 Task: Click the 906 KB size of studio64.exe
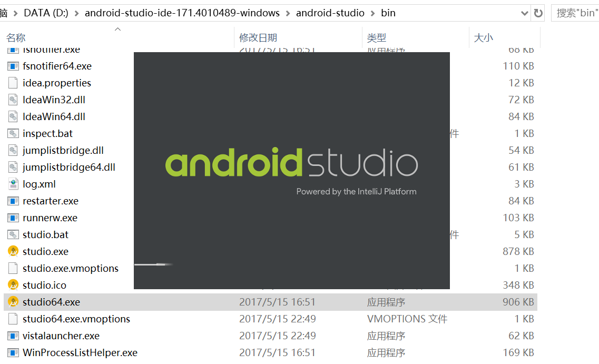[518, 302]
